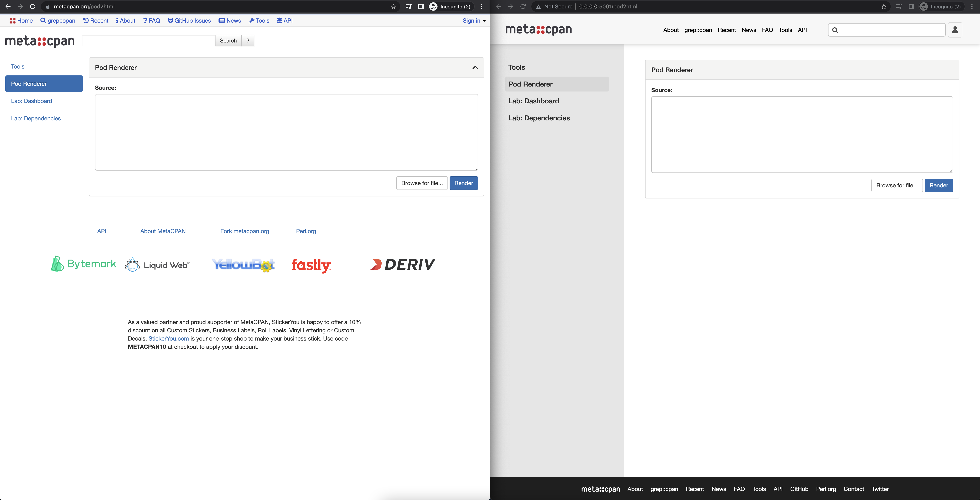980x500 pixels.
Task: Click the Source textarea on left page
Action: tap(286, 132)
